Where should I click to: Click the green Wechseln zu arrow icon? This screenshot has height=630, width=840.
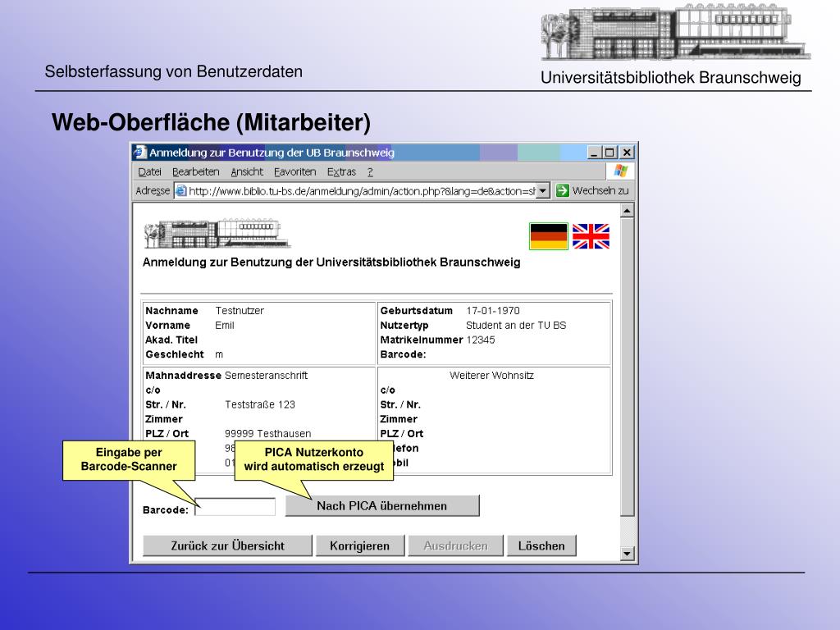[x=562, y=190]
